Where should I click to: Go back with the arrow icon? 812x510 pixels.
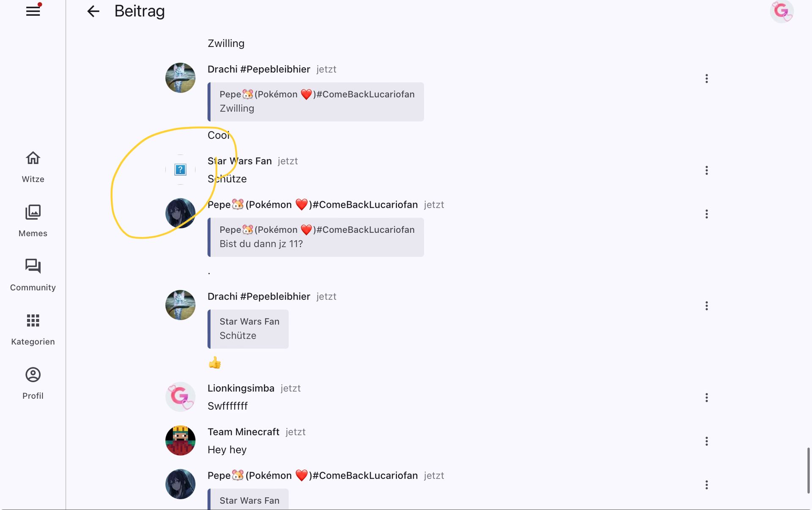(93, 11)
